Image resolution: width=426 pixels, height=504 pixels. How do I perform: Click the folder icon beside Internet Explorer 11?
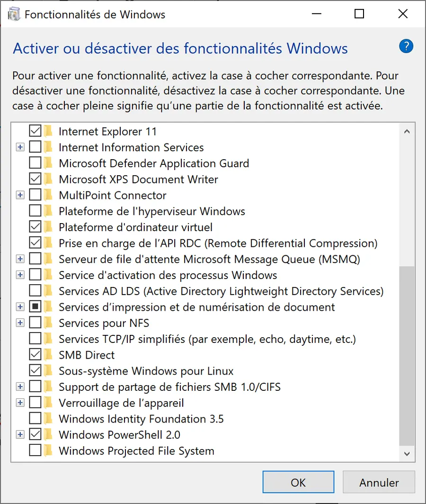click(48, 131)
